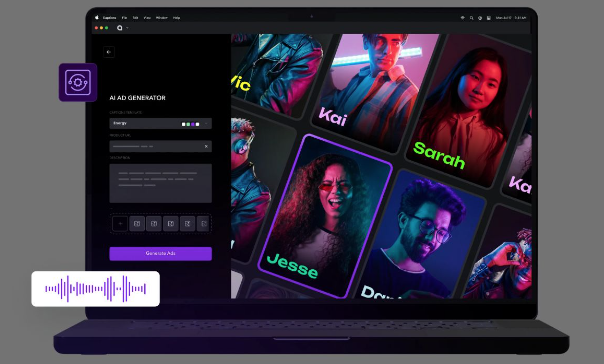Click into the Description text area

(161, 183)
